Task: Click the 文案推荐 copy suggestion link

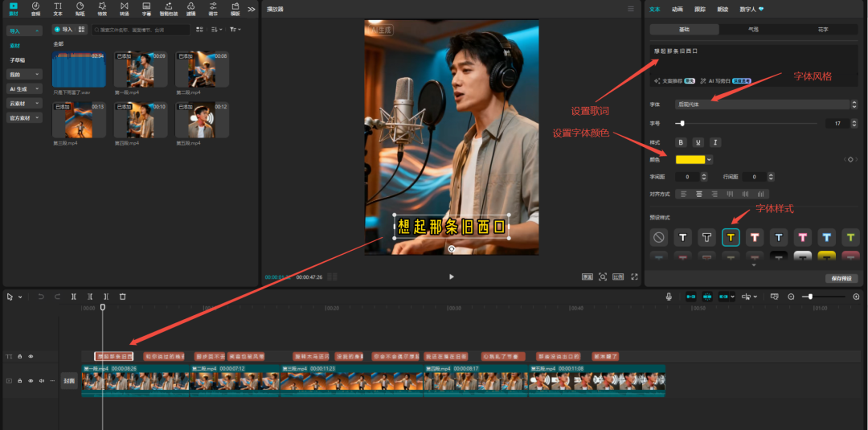Action: pos(674,80)
